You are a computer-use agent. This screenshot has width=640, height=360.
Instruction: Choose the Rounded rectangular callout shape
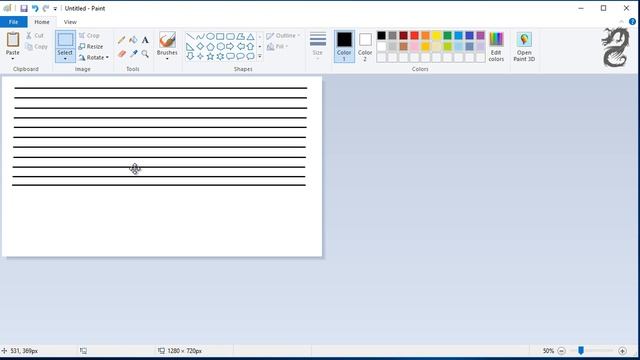tap(230, 56)
